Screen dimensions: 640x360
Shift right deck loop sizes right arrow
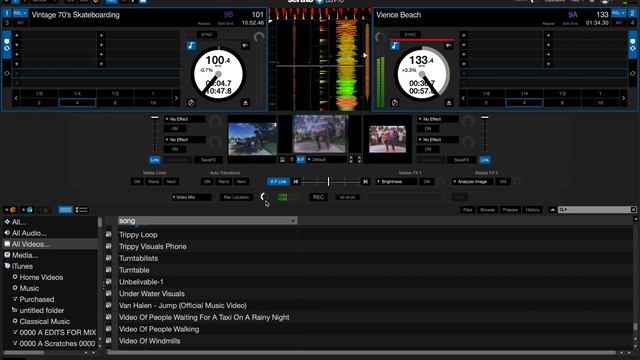(x=623, y=98)
